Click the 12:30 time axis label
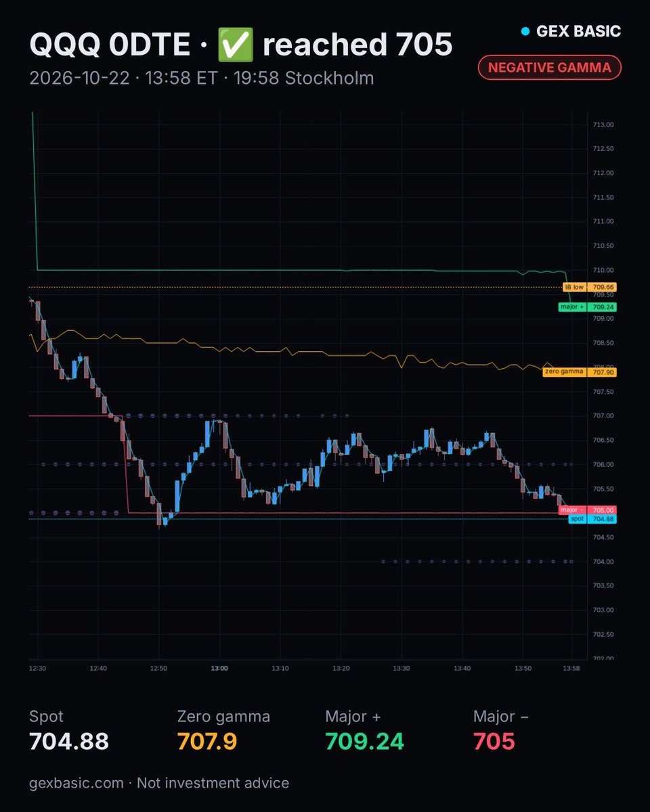Screen dimensions: 650x812 (37, 668)
